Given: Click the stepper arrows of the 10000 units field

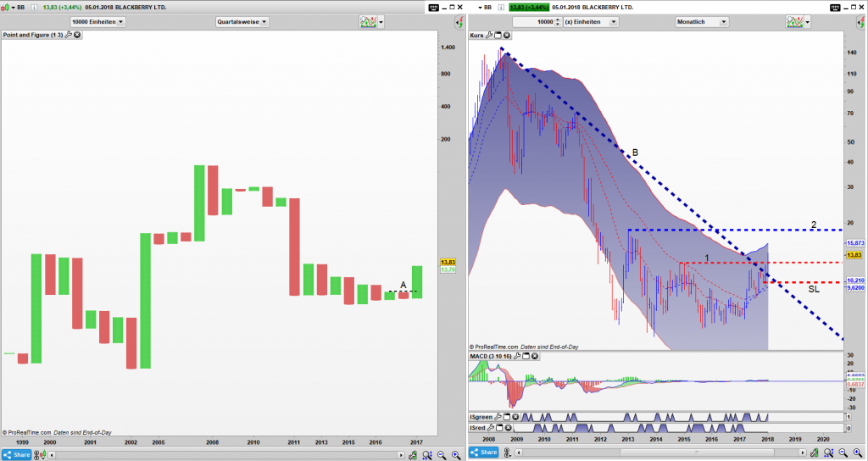Looking at the screenshot, I should [557, 21].
